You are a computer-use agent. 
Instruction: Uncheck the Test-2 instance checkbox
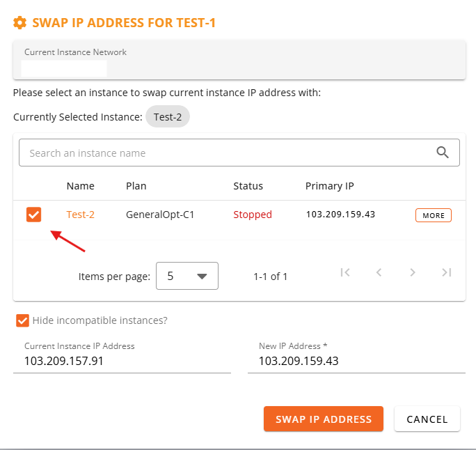33,215
